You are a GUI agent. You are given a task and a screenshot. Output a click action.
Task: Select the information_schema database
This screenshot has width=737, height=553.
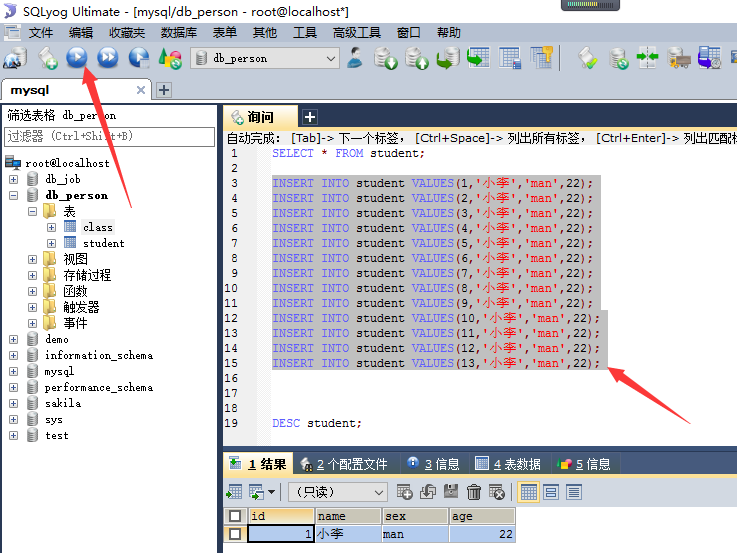[x=99, y=355]
